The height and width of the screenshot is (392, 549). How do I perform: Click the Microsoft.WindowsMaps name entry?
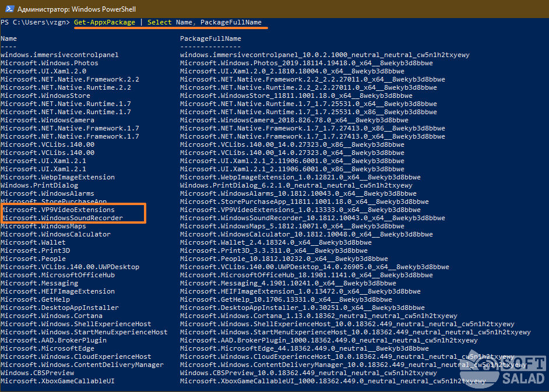tap(43, 226)
